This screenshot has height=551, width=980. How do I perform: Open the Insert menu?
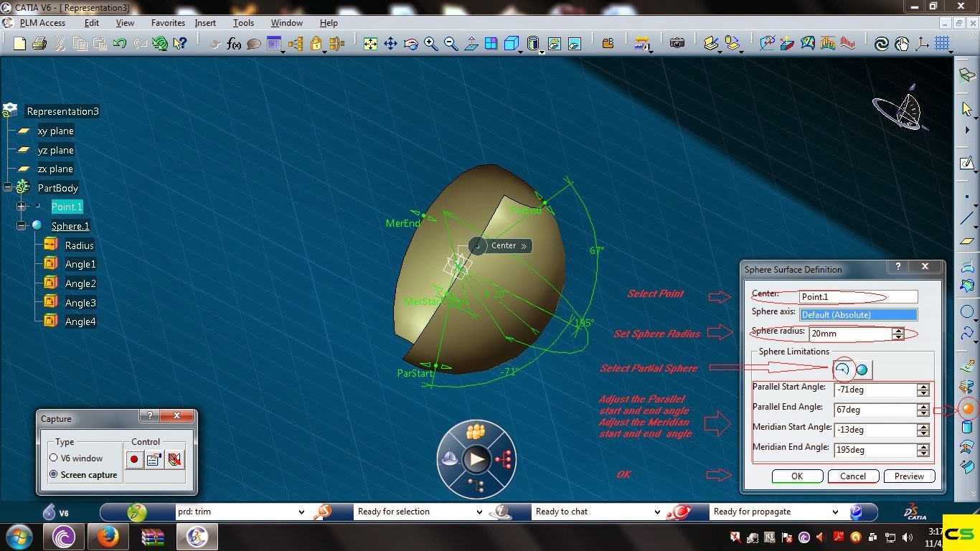point(205,22)
